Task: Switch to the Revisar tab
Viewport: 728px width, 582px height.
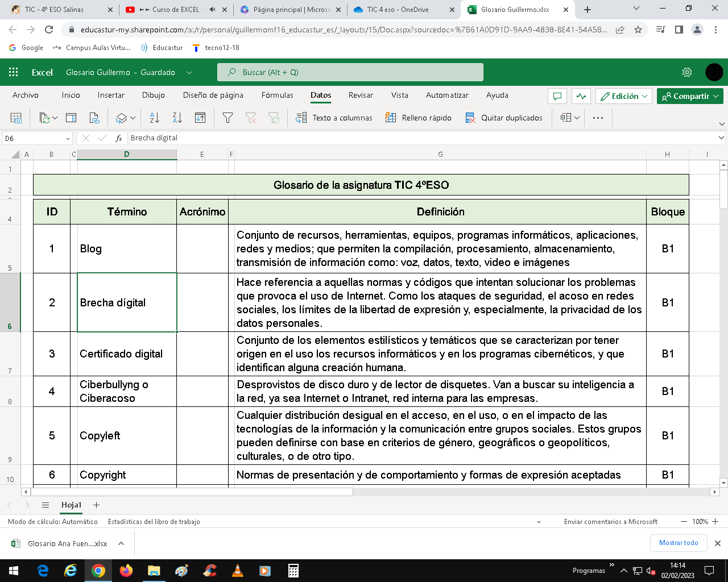Action: [361, 95]
